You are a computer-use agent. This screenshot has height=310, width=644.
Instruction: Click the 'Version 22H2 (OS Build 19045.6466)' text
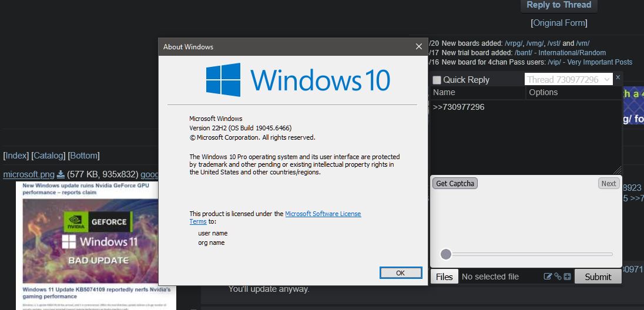point(241,127)
